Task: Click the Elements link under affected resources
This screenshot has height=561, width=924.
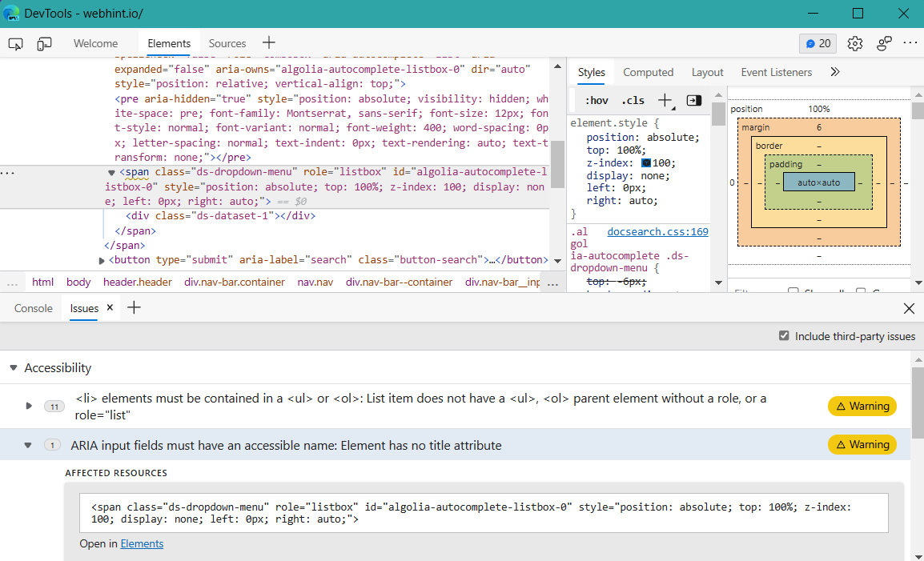Action: (x=142, y=543)
